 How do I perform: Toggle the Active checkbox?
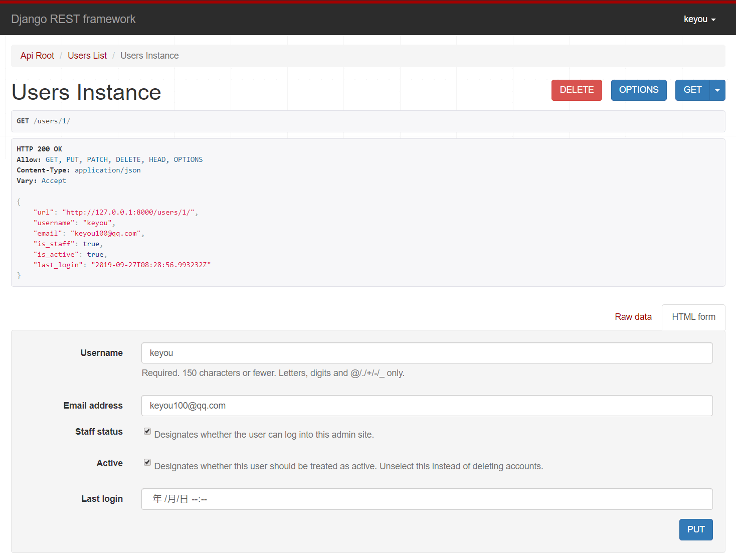(147, 462)
